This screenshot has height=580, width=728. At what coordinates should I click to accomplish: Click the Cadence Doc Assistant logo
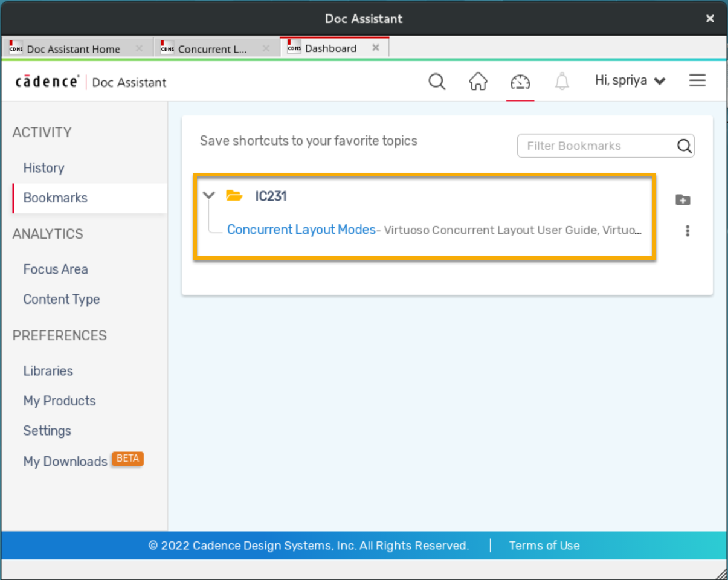91,82
